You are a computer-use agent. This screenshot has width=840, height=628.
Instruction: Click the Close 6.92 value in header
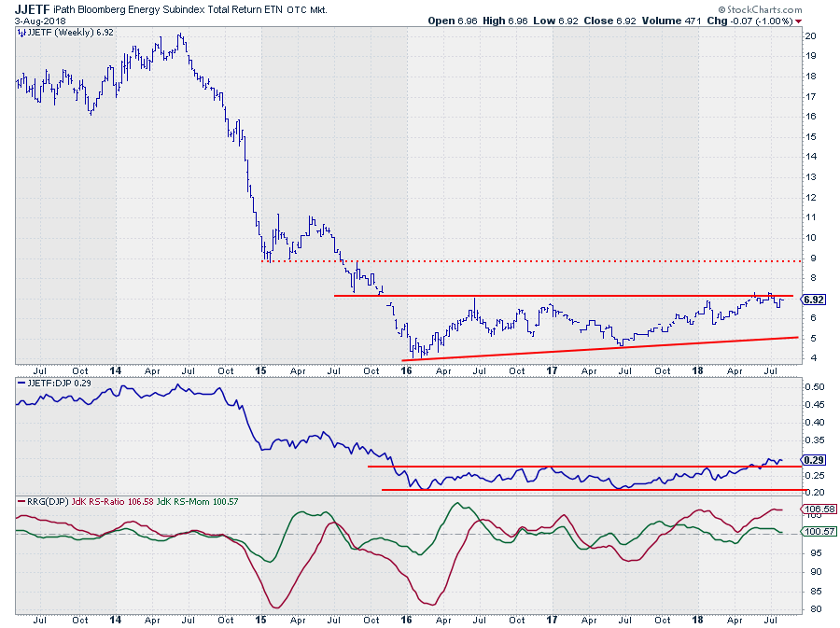click(x=609, y=21)
